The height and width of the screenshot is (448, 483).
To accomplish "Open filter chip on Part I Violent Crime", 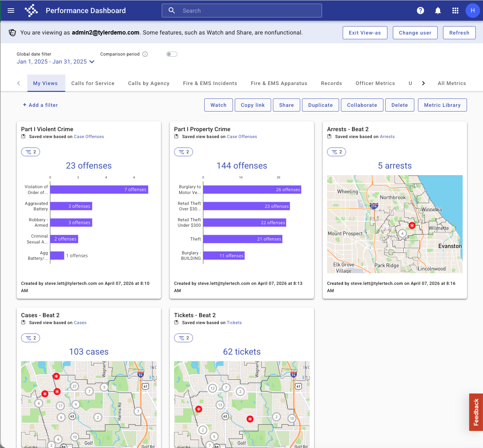I will 31,152.
